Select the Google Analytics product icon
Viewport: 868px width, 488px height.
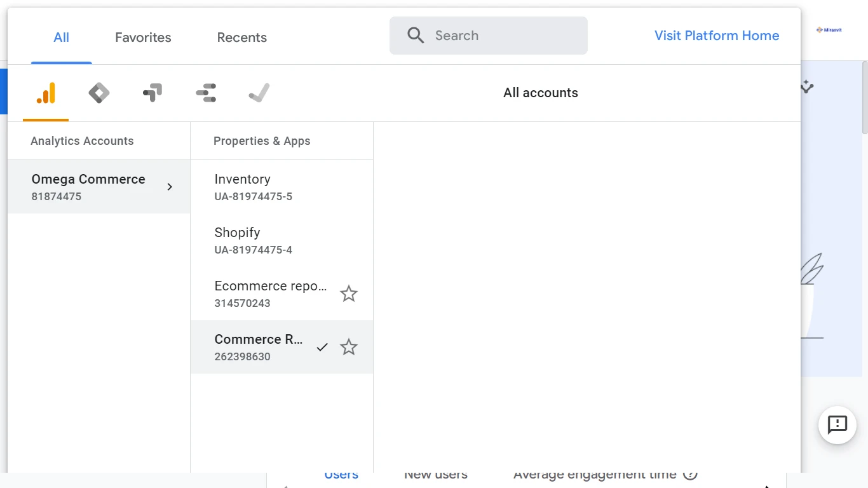[46, 93]
